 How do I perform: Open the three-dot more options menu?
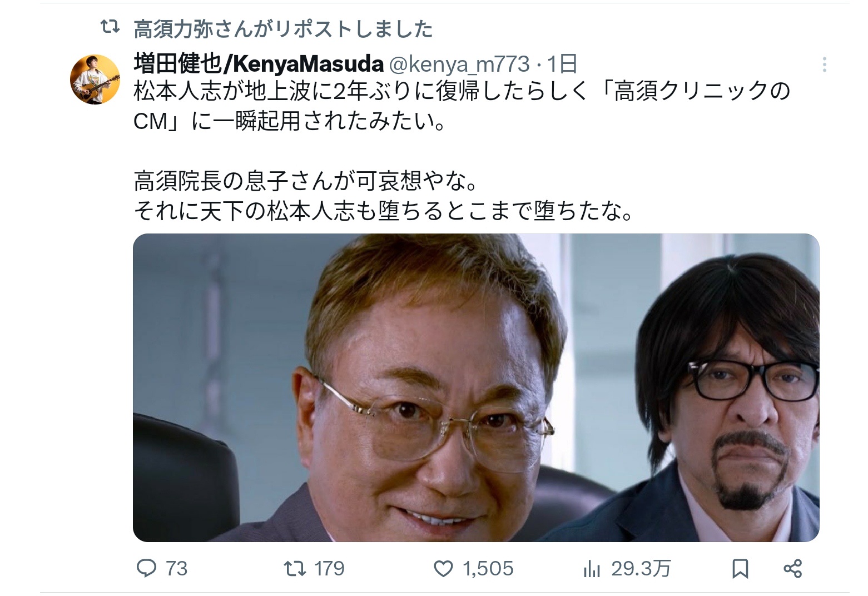(x=824, y=64)
